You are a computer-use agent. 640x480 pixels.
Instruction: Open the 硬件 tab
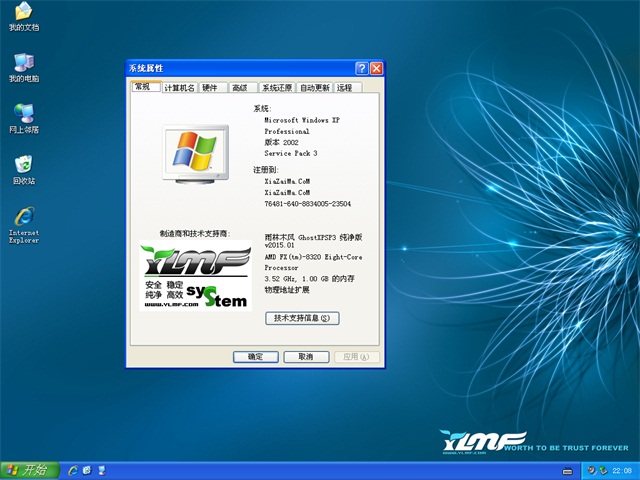(x=210, y=88)
